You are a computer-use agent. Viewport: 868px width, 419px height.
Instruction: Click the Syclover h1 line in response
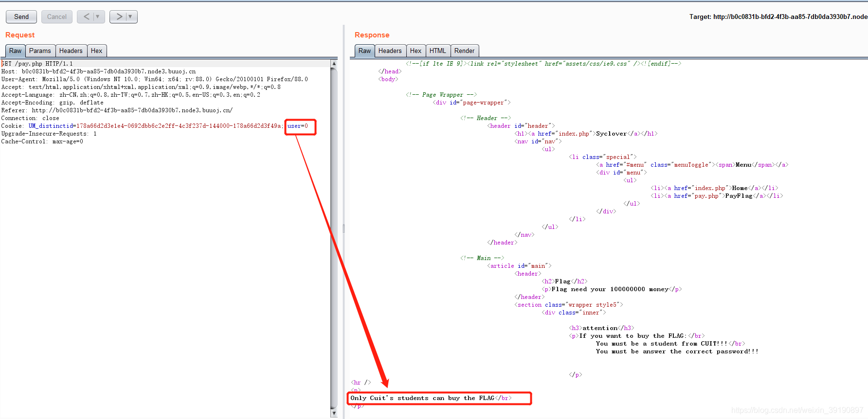pyautogui.click(x=586, y=134)
